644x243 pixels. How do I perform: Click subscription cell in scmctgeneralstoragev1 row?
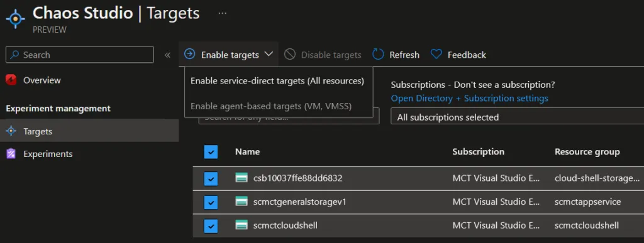point(497,202)
